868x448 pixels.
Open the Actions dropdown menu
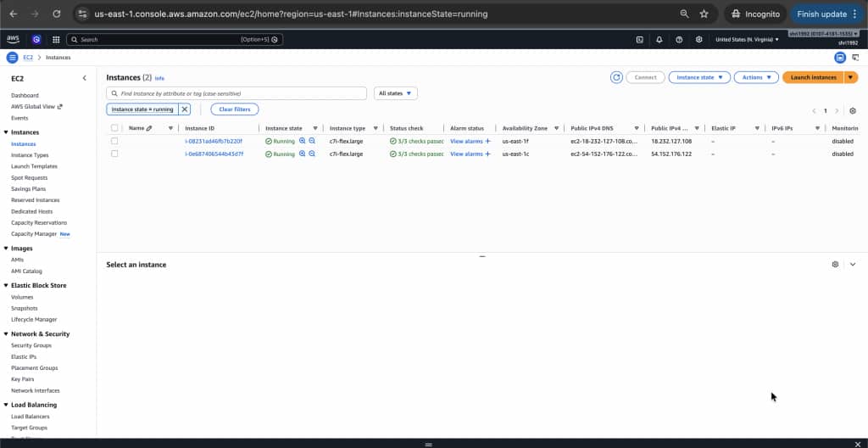(x=755, y=77)
